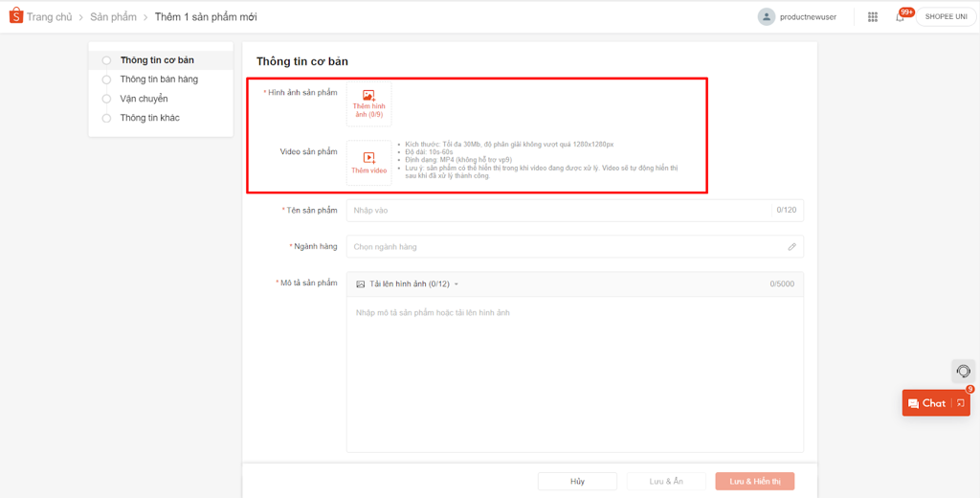Open the apps grid menu icon
980x498 pixels.
(x=873, y=17)
